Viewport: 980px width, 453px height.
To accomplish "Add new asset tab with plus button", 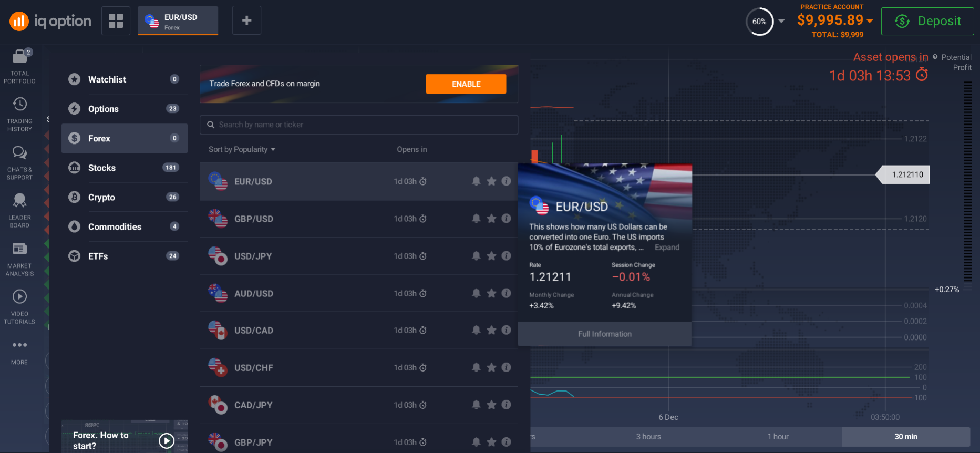I will [246, 20].
